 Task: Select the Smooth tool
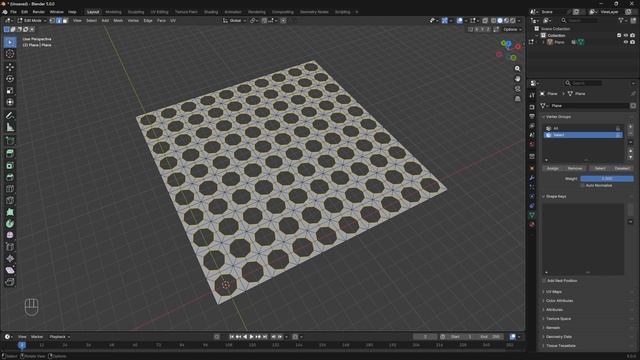click(10, 236)
